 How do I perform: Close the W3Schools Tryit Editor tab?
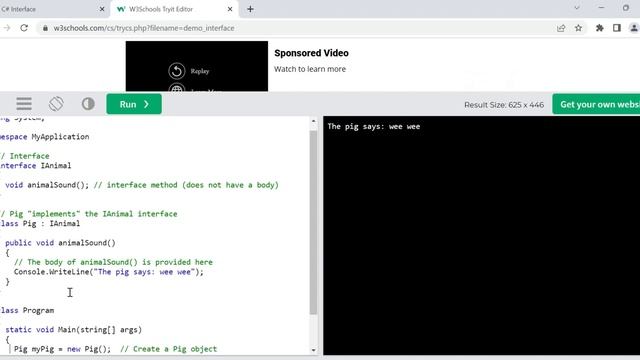[230, 9]
